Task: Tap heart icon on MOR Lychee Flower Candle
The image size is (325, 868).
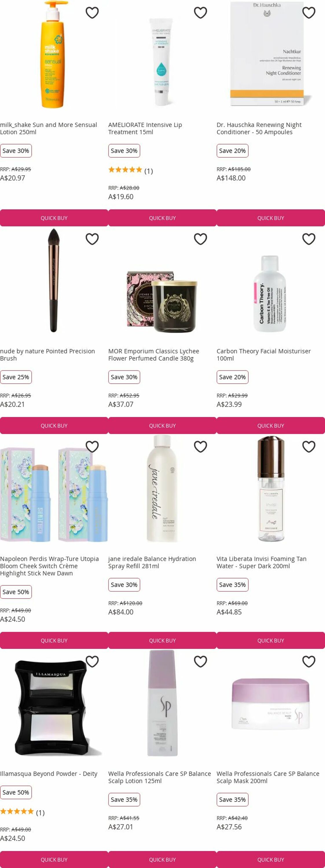Action: click(x=200, y=239)
